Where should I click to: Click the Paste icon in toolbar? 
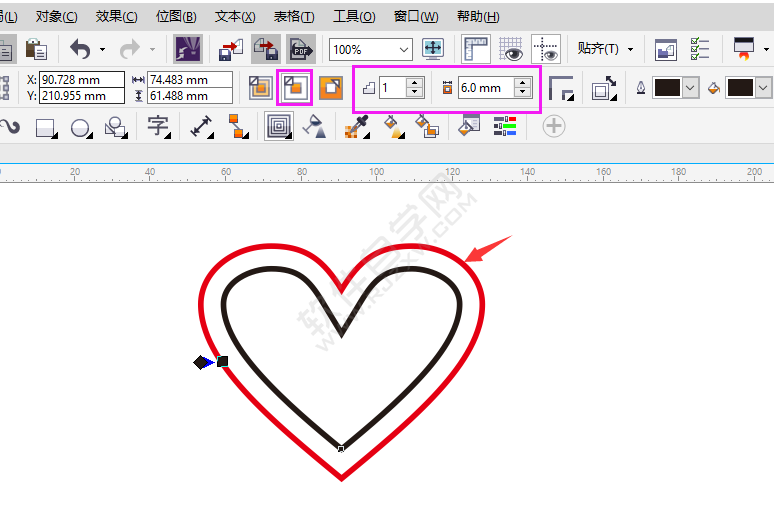[x=36, y=49]
